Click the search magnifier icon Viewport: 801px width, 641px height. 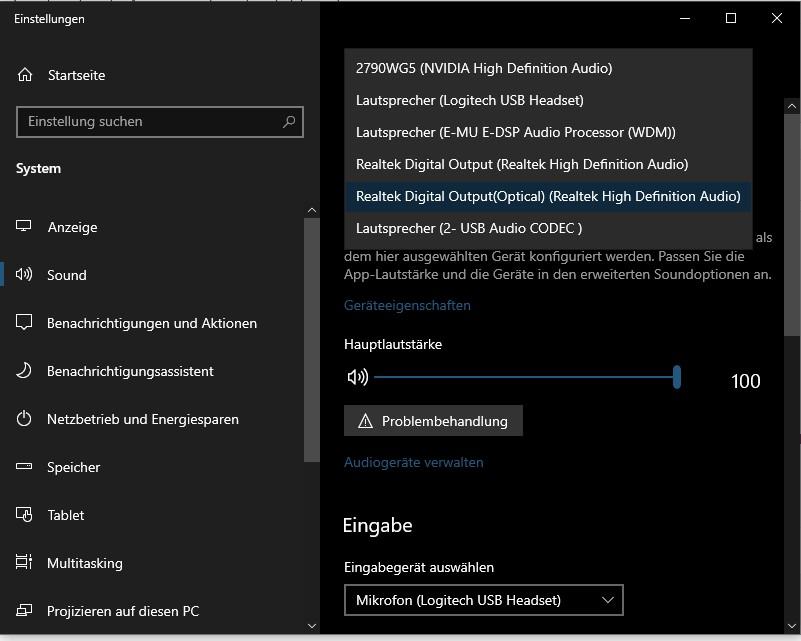tap(289, 122)
